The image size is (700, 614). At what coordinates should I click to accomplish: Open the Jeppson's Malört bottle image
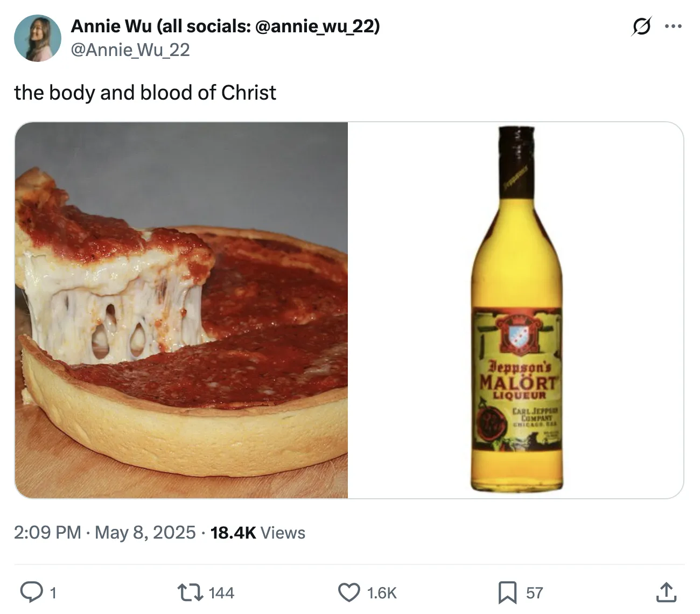pyautogui.click(x=516, y=310)
